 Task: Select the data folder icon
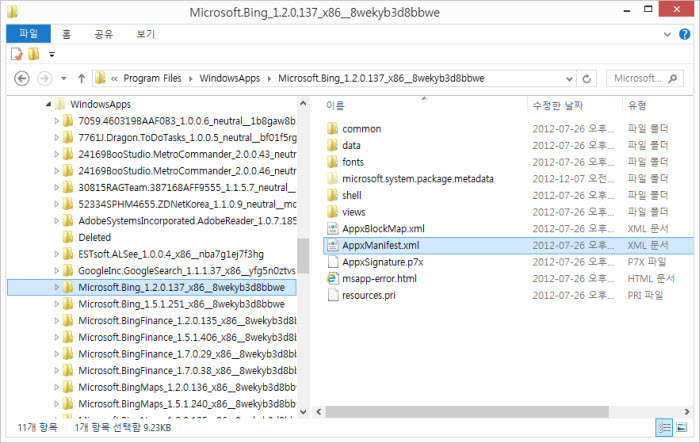[332, 145]
